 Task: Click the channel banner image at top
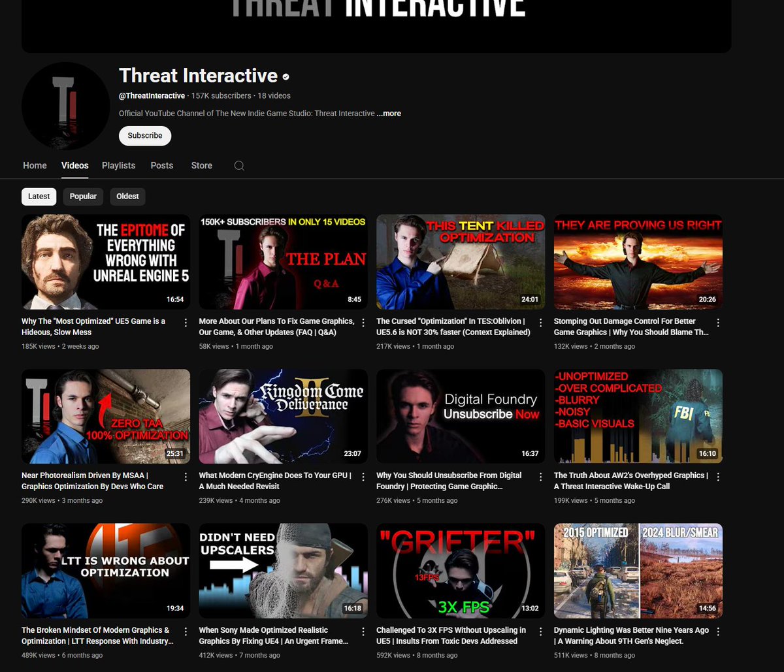(376, 26)
